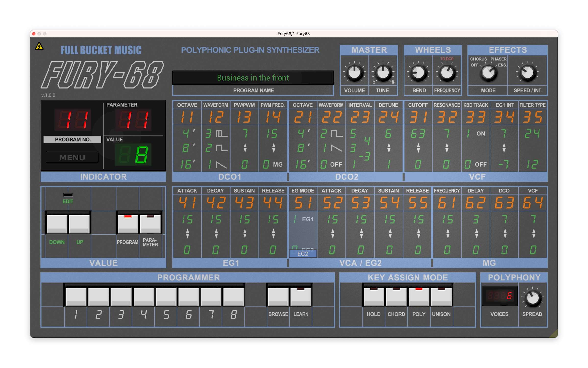Adjust the CUTOFF up/down arrows
The height and width of the screenshot is (368, 588).
418,148
